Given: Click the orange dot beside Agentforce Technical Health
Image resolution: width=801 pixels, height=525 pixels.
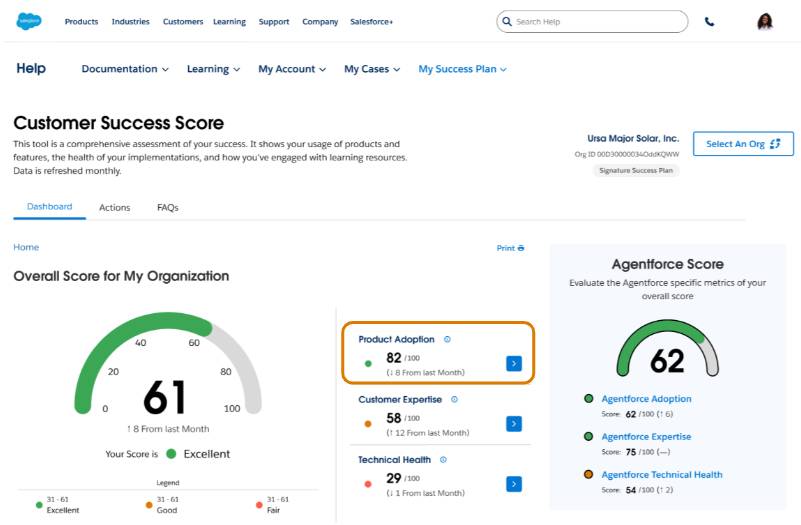Looking at the screenshot, I should (x=588, y=474).
